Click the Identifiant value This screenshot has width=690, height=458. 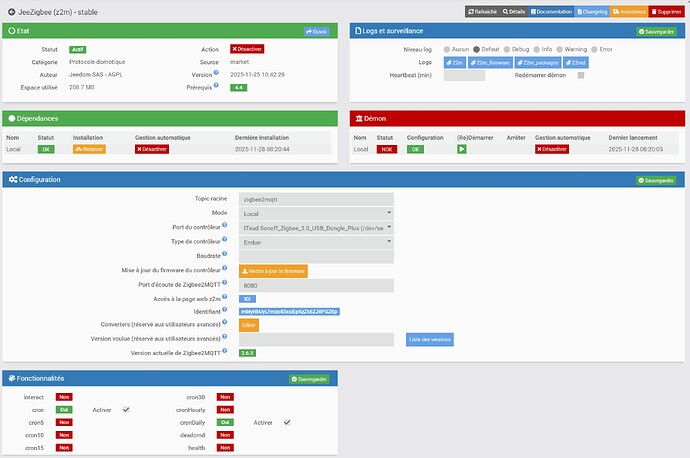(x=289, y=311)
